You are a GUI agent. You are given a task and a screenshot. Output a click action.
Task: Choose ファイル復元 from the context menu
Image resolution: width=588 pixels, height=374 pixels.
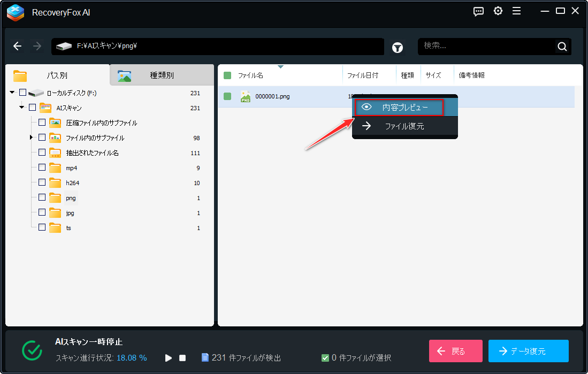coord(405,126)
